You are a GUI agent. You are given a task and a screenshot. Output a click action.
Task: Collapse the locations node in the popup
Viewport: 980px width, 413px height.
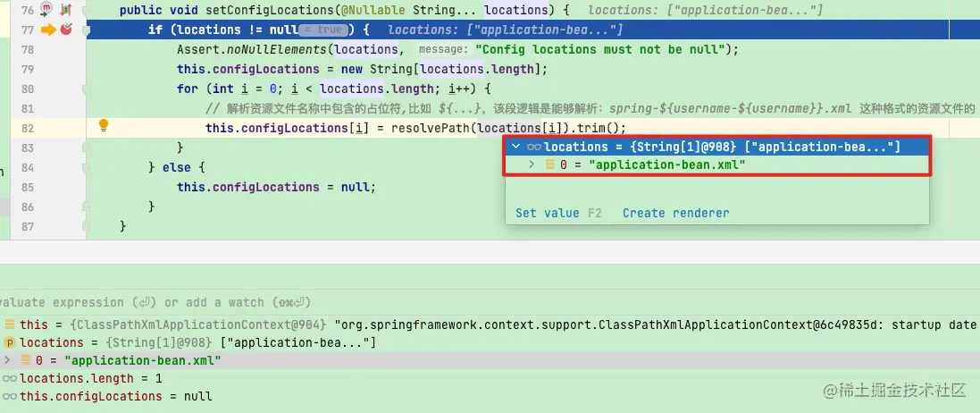[x=515, y=147]
